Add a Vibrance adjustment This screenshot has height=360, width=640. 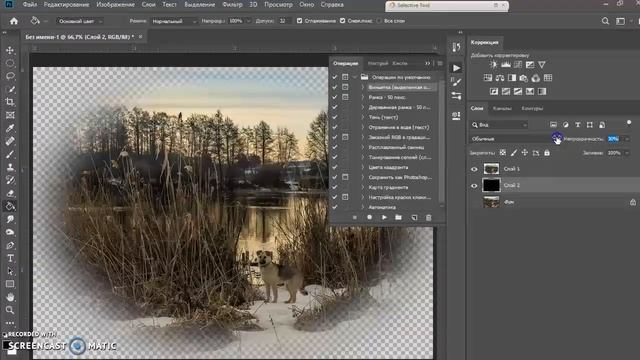(542, 64)
